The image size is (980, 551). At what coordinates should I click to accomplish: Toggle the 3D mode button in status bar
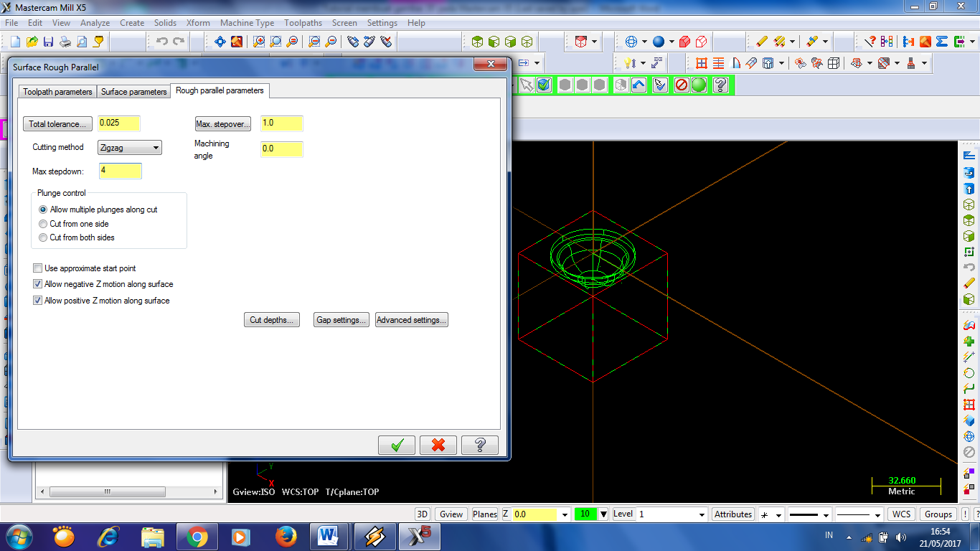[423, 514]
